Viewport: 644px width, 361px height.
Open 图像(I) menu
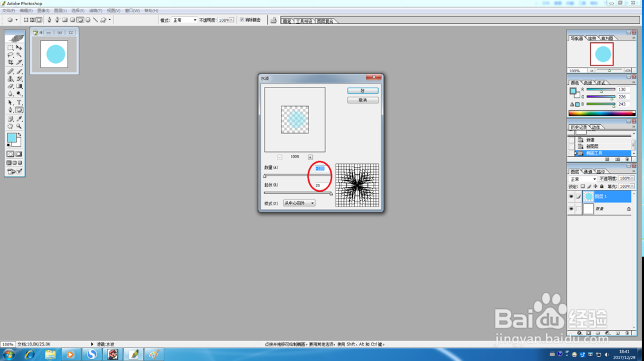pyautogui.click(x=43, y=11)
